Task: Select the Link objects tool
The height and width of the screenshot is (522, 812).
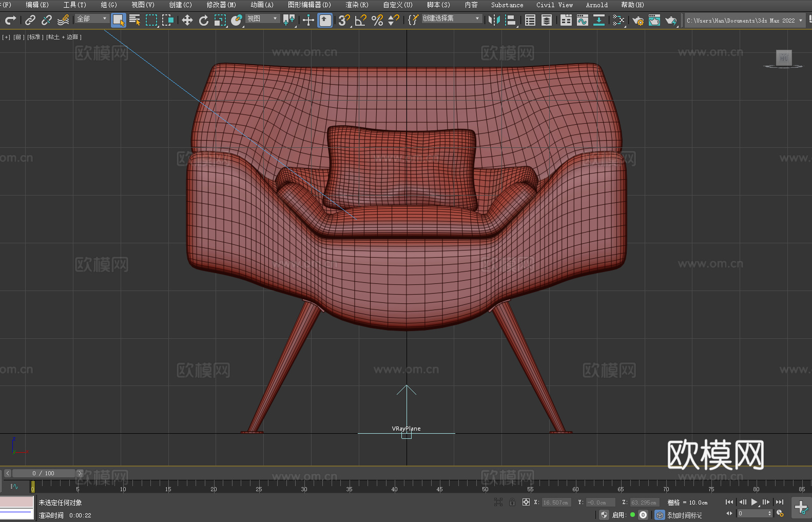Action: pyautogui.click(x=30, y=20)
